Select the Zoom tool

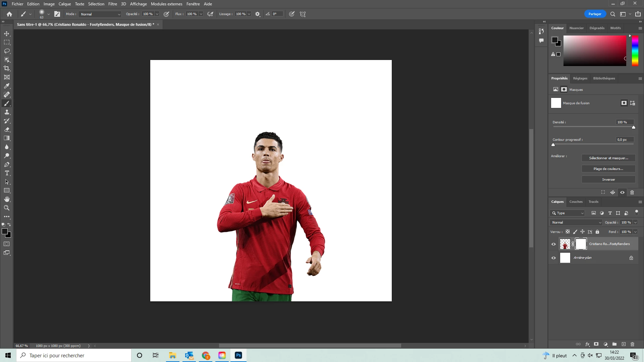click(x=7, y=208)
